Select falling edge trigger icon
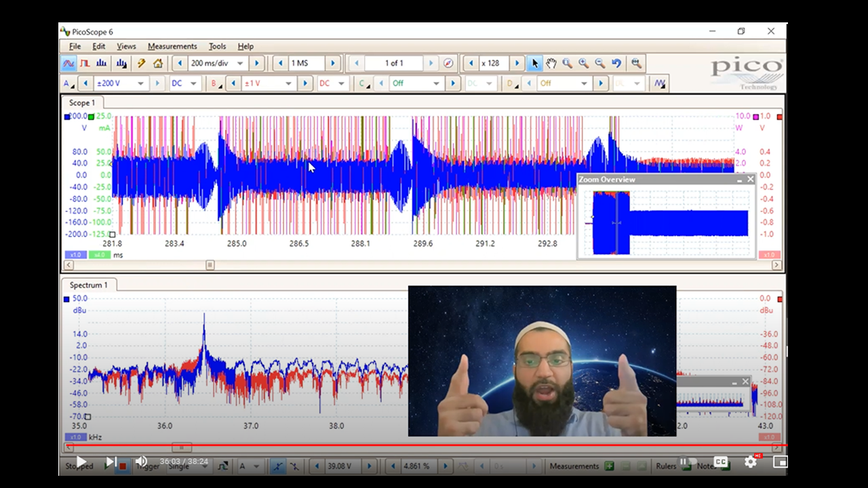 pyautogui.click(x=294, y=466)
